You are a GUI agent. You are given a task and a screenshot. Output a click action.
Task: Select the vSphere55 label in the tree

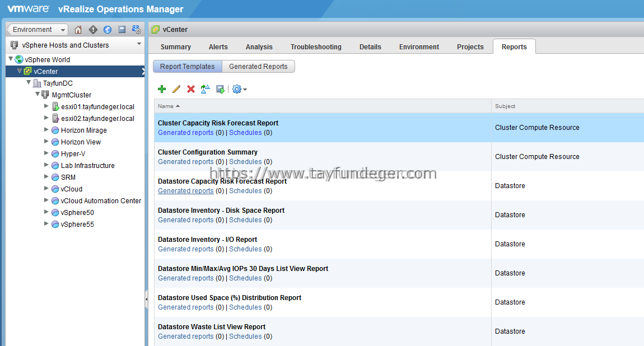(77, 225)
